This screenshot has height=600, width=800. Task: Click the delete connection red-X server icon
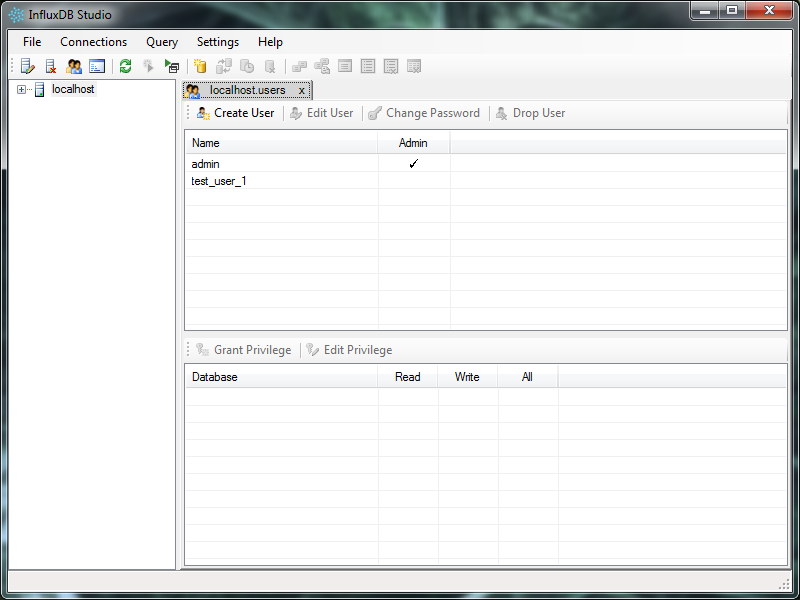point(51,66)
